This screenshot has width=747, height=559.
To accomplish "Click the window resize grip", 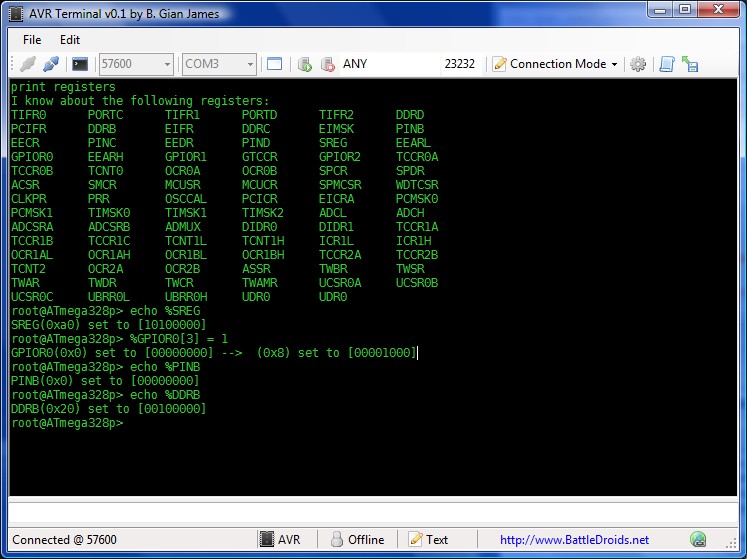I will point(731,543).
